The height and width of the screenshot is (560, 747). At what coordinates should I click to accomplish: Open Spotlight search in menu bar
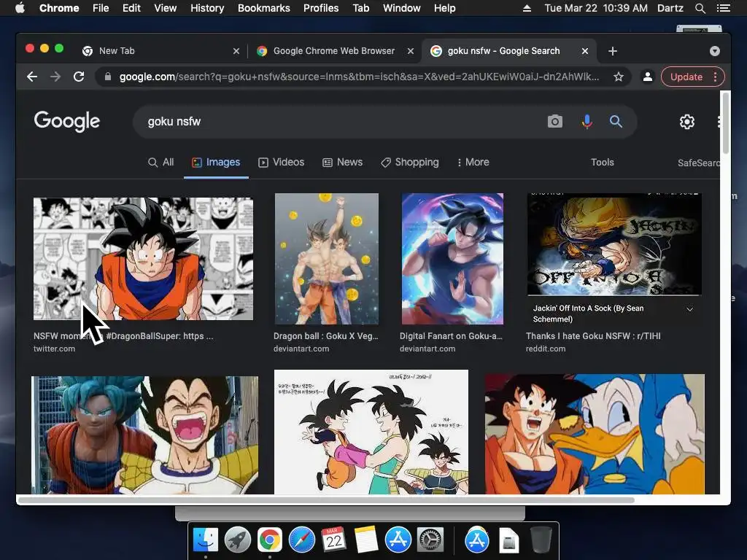tap(700, 8)
